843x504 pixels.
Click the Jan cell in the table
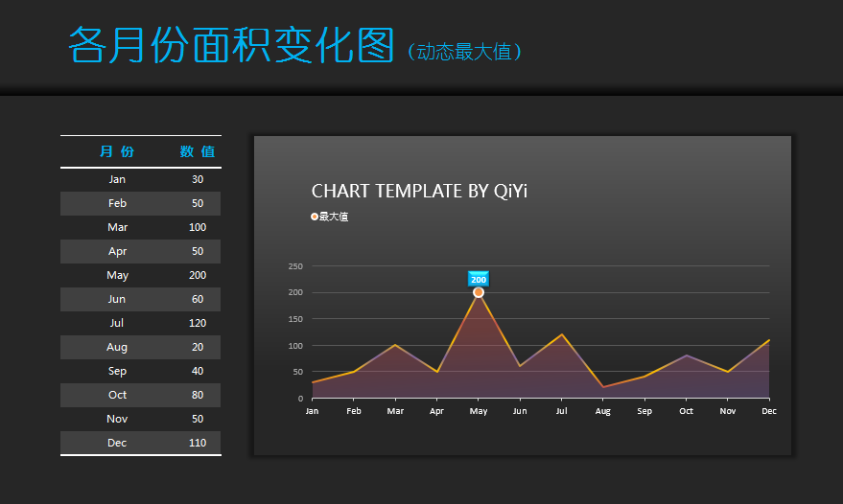(117, 179)
